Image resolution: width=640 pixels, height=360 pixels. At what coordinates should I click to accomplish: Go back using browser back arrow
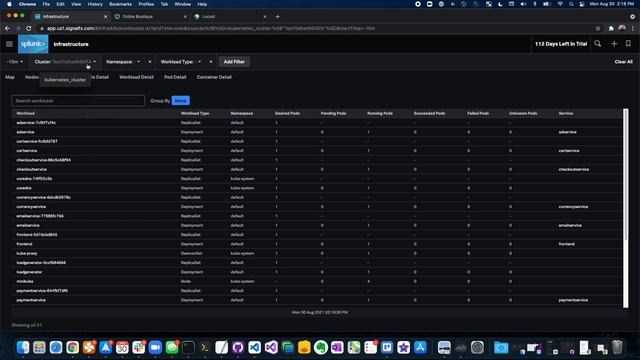point(7,28)
